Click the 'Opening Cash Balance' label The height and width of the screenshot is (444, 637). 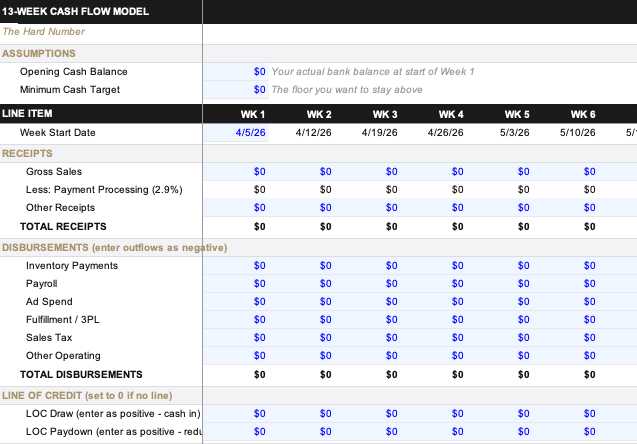point(74,71)
